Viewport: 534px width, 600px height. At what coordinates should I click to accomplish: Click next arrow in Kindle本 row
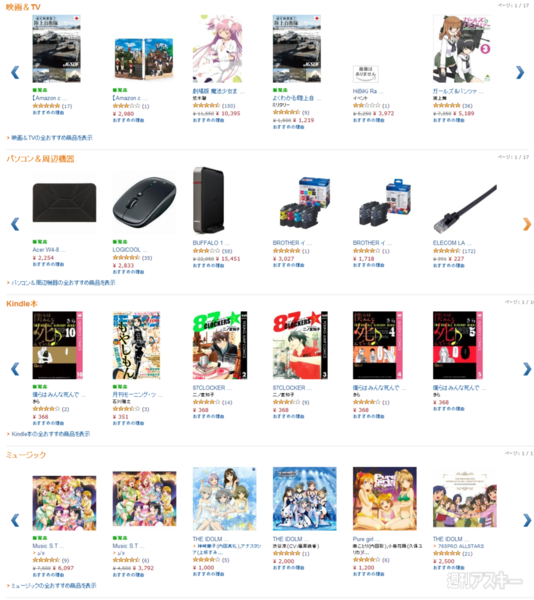coord(527,369)
